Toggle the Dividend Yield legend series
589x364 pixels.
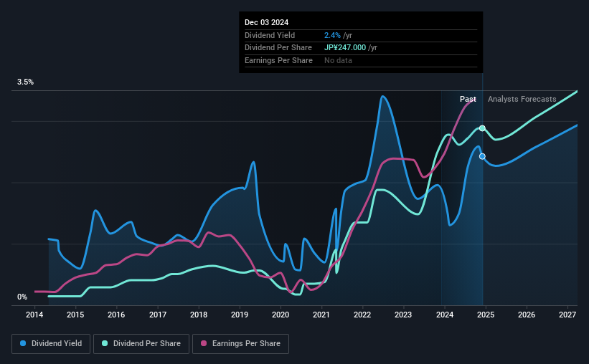pyautogui.click(x=51, y=344)
